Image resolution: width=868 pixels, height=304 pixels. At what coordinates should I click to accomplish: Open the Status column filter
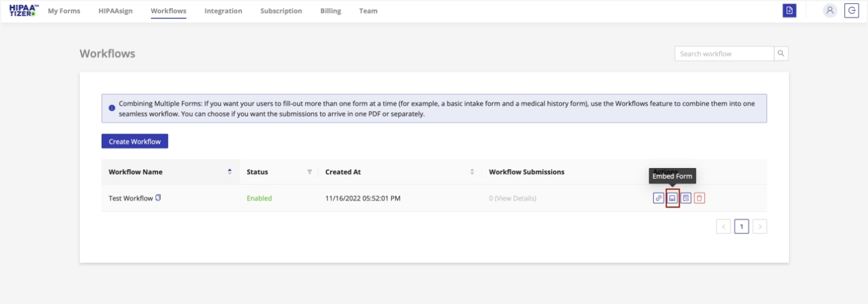[309, 172]
